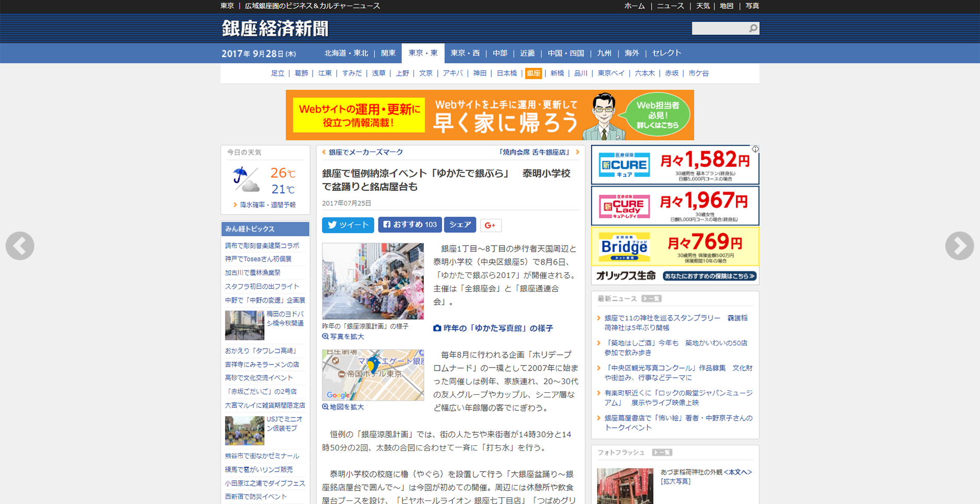Click the 新CURE Lady 1,967円 ad
Image resolution: width=980 pixels, height=504 pixels.
(x=675, y=205)
